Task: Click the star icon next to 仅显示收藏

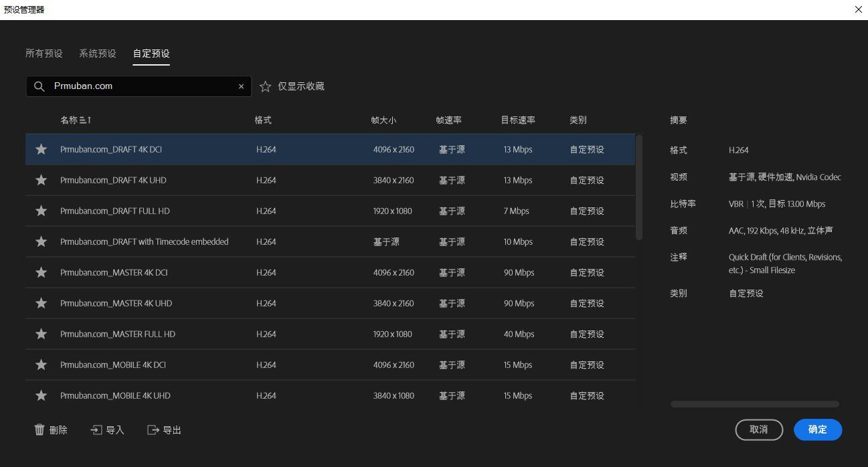Action: tap(265, 86)
